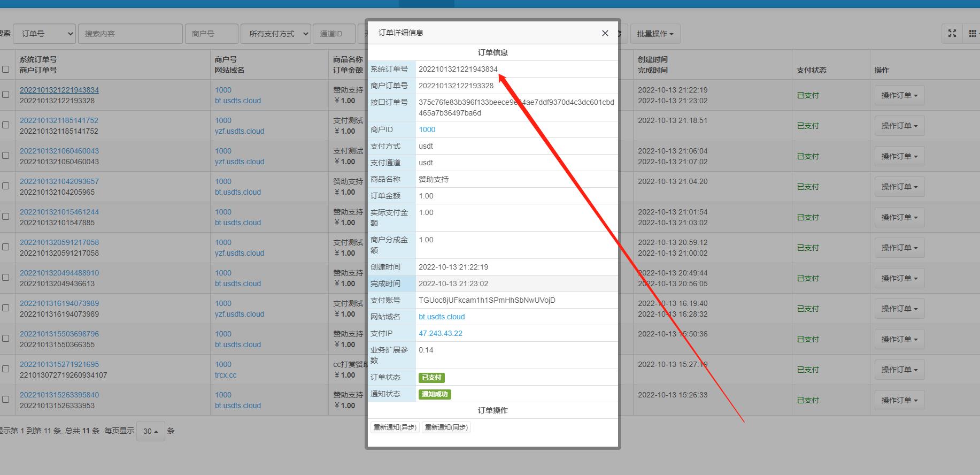Open 操作订单 for the 20:49:44 order
Image resolution: width=980 pixels, height=475 pixels.
899,278
